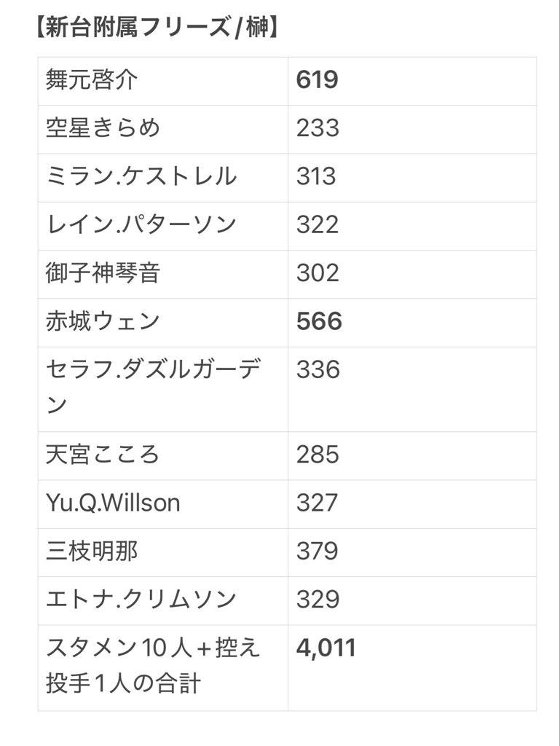
Task: Click the value 313
Action: pos(316,176)
